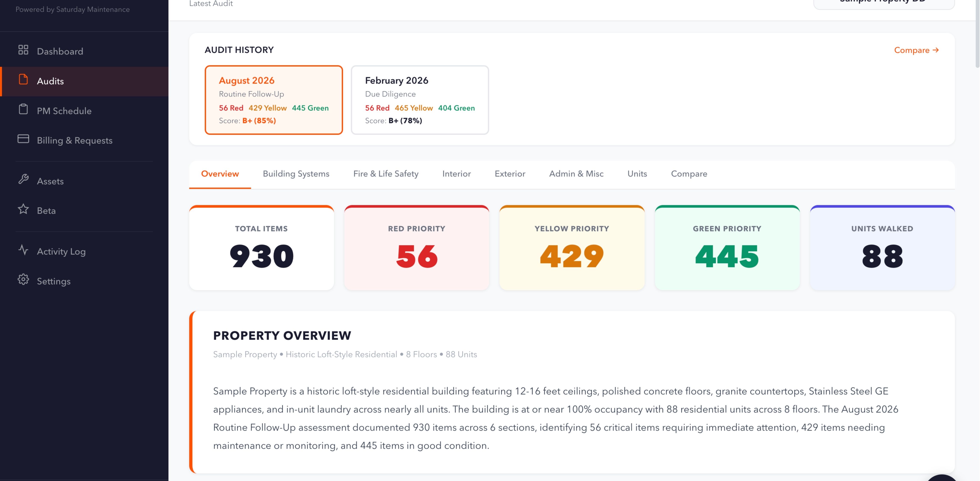The height and width of the screenshot is (481, 980).
Task: Click the Assets wrench icon
Action: point(23,180)
